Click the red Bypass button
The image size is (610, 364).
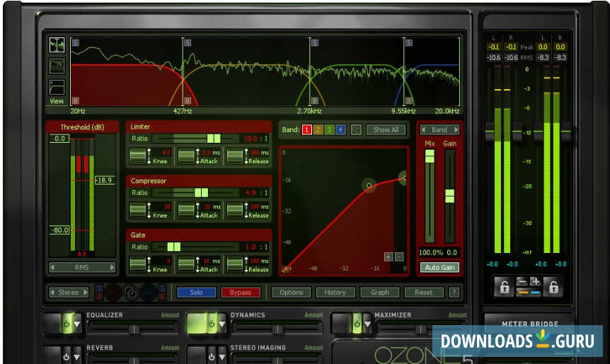(241, 292)
